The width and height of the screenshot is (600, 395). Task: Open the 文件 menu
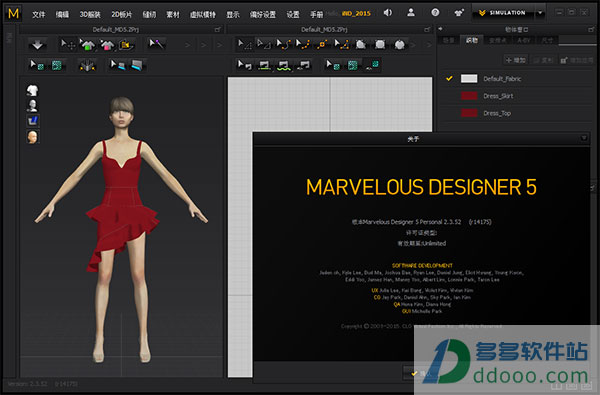tap(39, 15)
